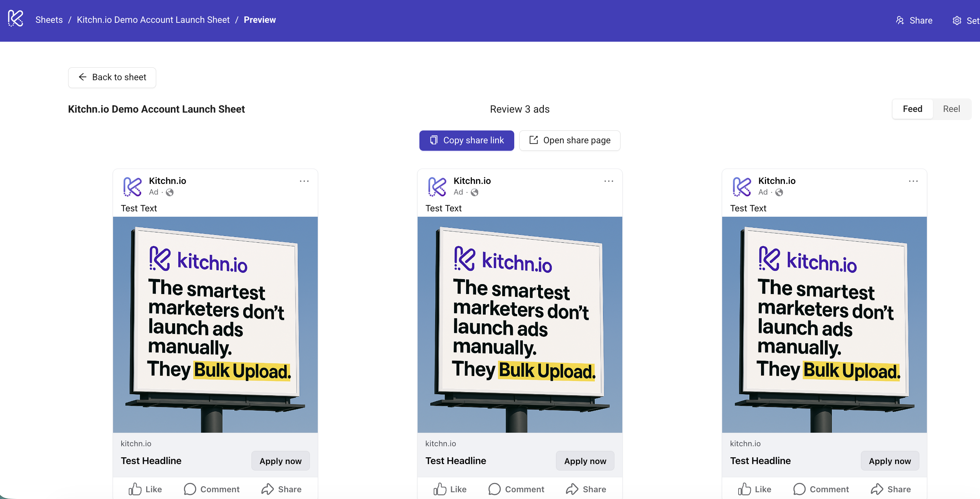Viewport: 980px width, 499px height.
Task: Click Open share page button
Action: pos(570,140)
